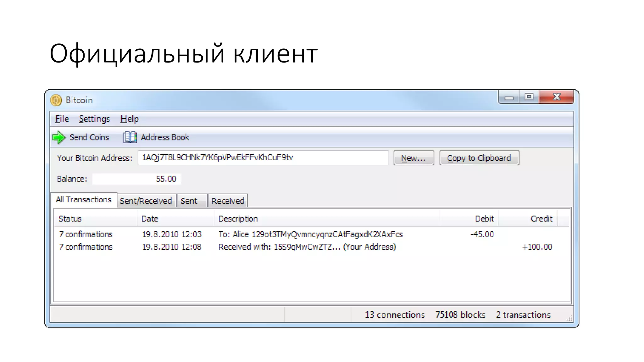Minimize the Bitcoin window

point(509,97)
